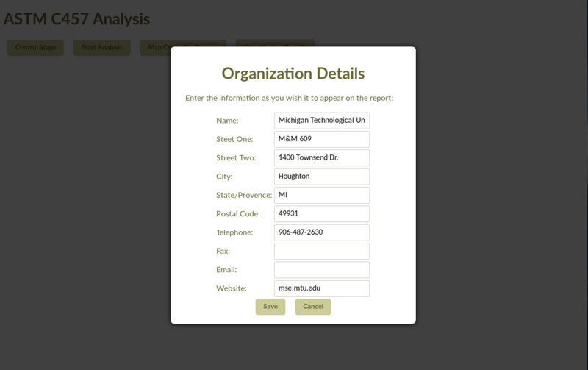The width and height of the screenshot is (588, 370).
Task: Click the Email: label
Action: (x=226, y=270)
